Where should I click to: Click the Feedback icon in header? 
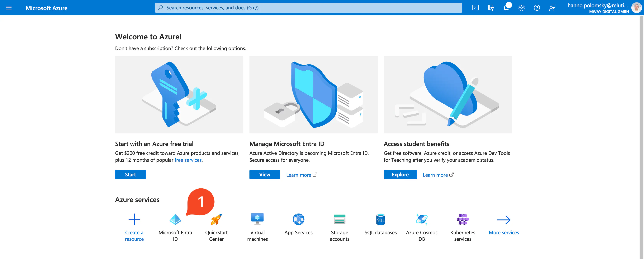pyautogui.click(x=552, y=8)
